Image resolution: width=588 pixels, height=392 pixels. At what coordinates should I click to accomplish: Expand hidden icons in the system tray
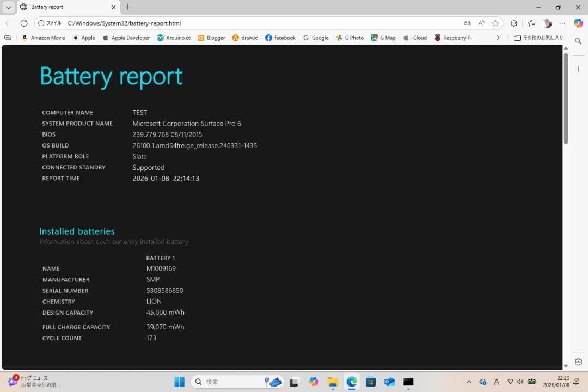point(469,382)
